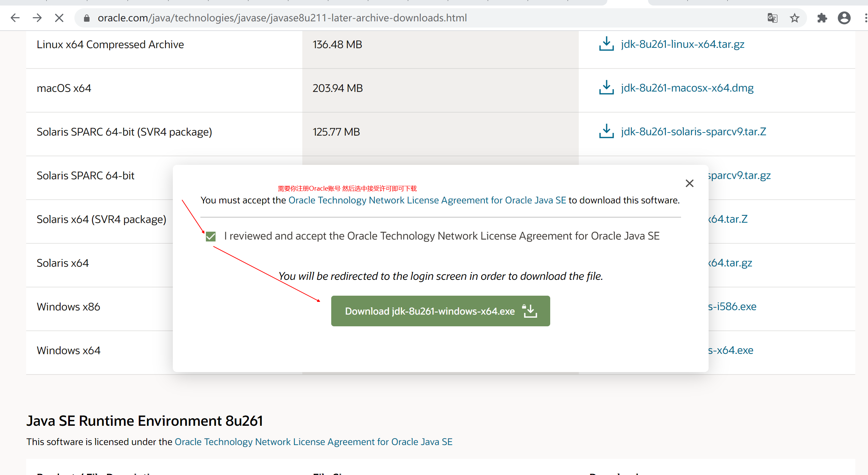Viewport: 868px width, 475px height.
Task: Open the user profile avatar icon
Action: [844, 18]
